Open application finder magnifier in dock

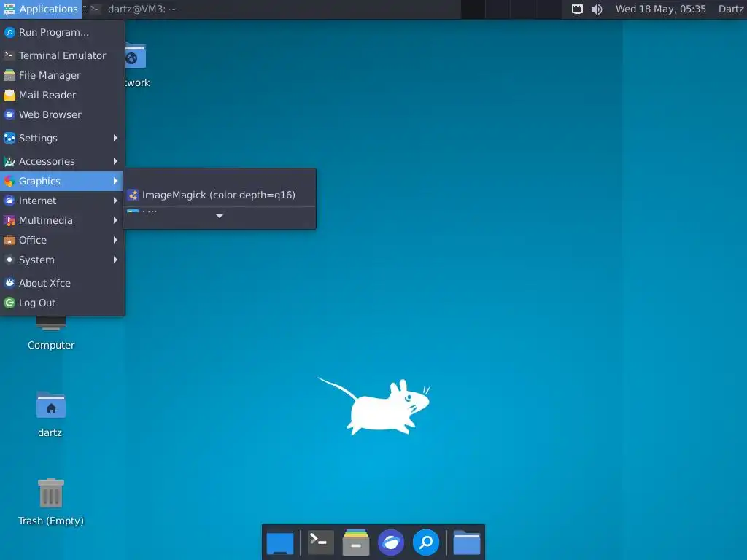coord(426,542)
